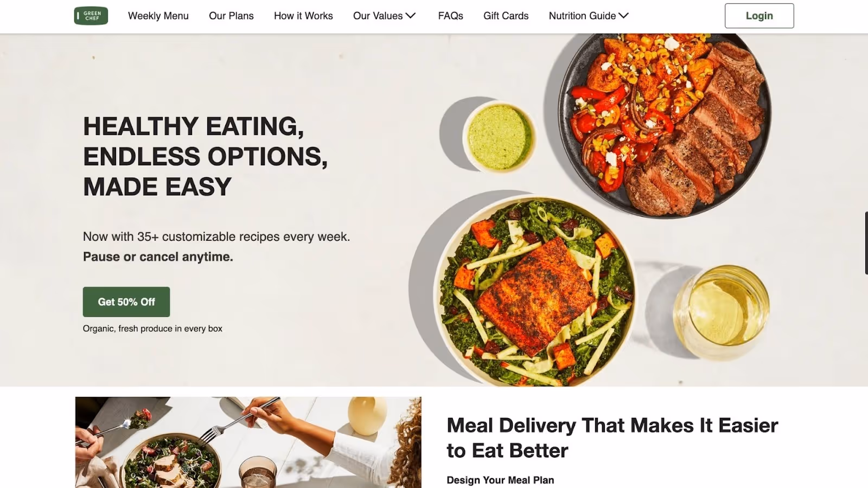This screenshot has height=488, width=868.
Task: Click the Green Chef logo
Action: [x=91, y=16]
